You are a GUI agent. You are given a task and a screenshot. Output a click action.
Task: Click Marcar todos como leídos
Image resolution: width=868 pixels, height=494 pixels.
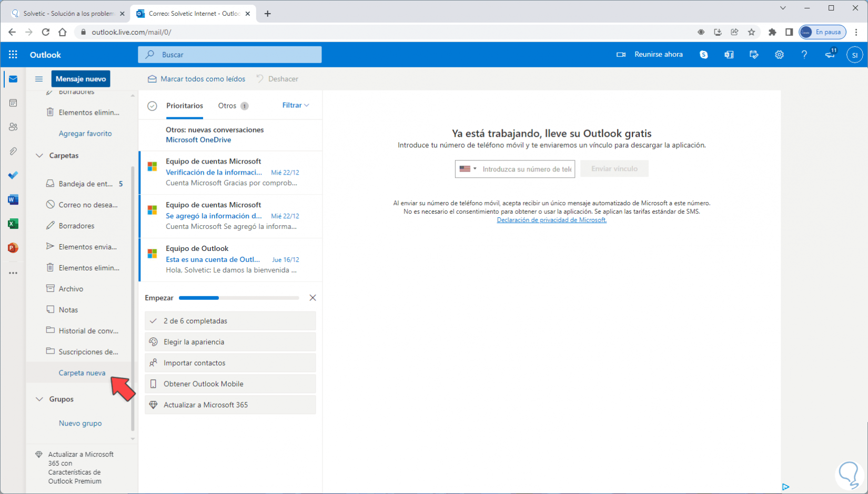click(x=196, y=79)
